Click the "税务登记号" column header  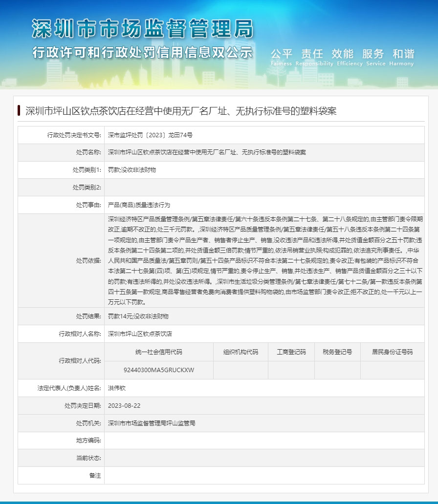(x=337, y=352)
